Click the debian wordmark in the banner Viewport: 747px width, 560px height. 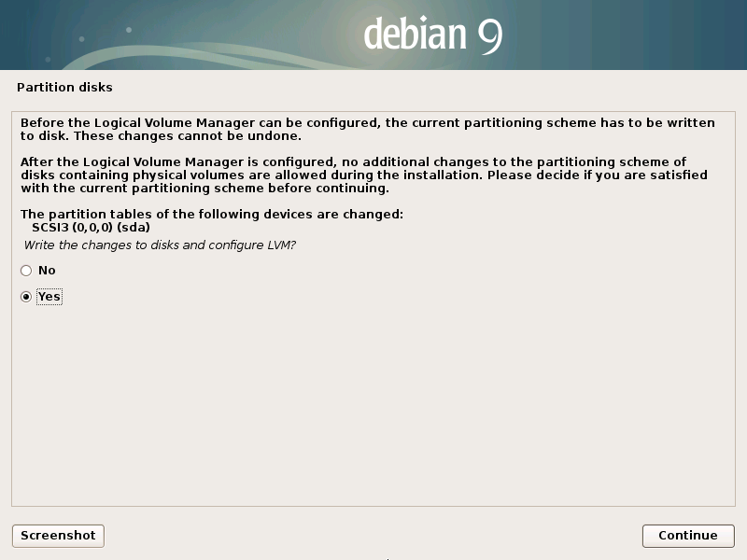click(x=415, y=34)
